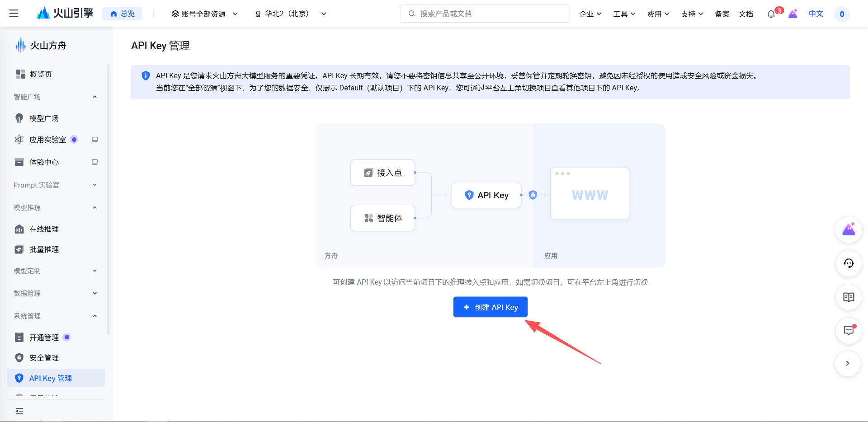Open 模型广场 in the sidebar
Viewport: 868px width, 422px height.
point(44,118)
